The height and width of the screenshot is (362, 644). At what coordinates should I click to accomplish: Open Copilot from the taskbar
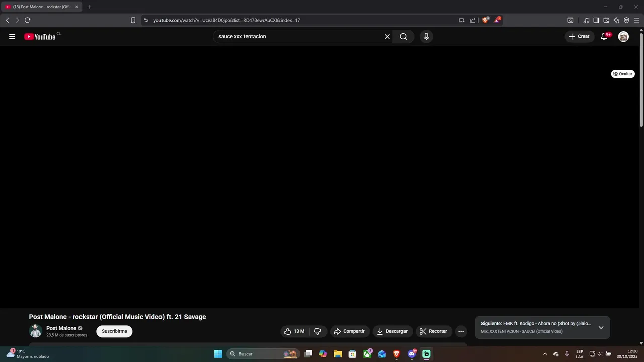[323, 354]
